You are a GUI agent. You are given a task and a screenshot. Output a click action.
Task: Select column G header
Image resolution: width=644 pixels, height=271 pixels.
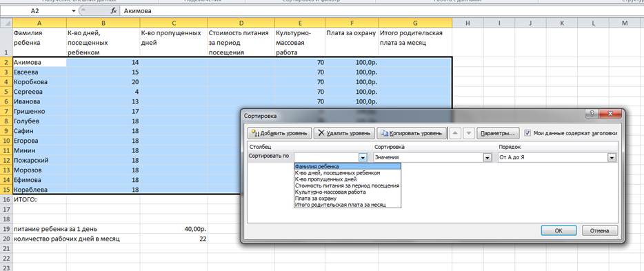coord(415,23)
